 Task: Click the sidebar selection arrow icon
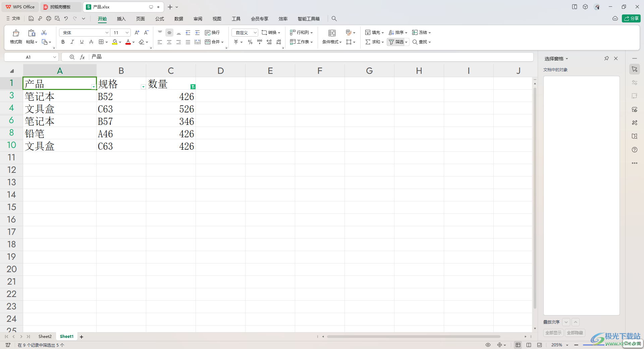pyautogui.click(x=635, y=69)
